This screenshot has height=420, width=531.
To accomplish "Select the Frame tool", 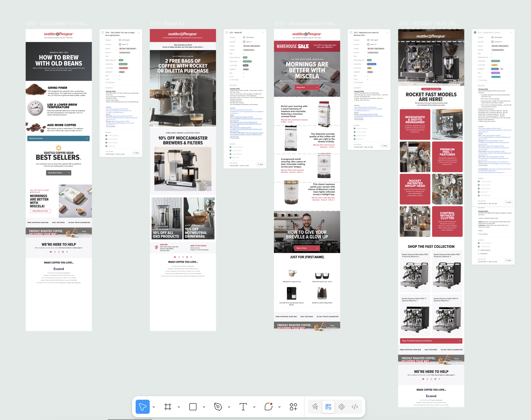I will coord(168,407).
